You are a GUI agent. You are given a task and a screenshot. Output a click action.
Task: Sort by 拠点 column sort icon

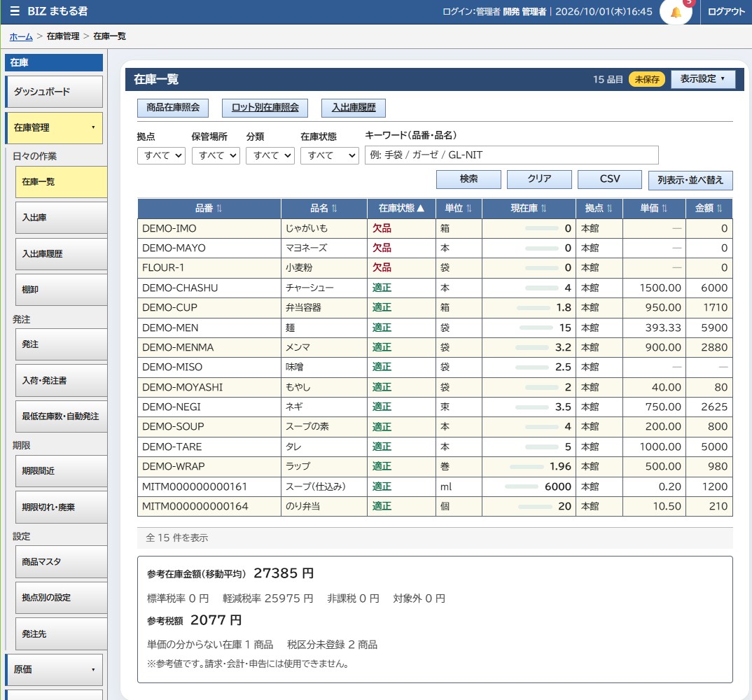[x=610, y=209]
